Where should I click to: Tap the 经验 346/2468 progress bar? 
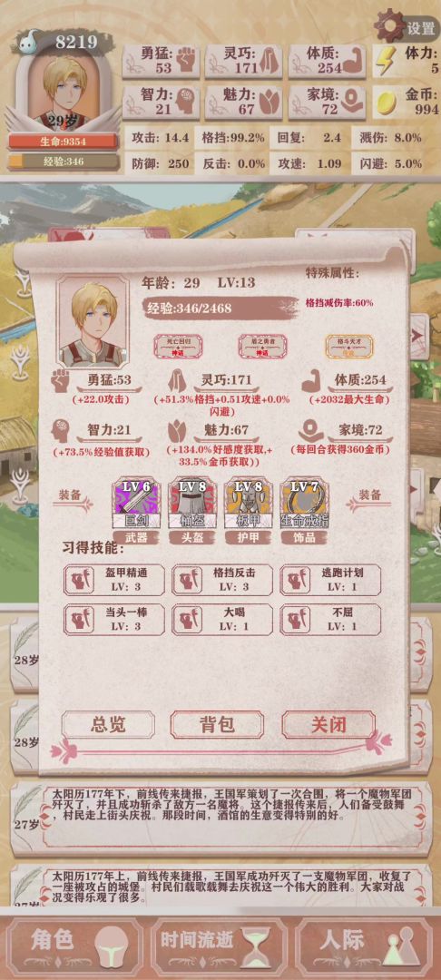(220, 308)
